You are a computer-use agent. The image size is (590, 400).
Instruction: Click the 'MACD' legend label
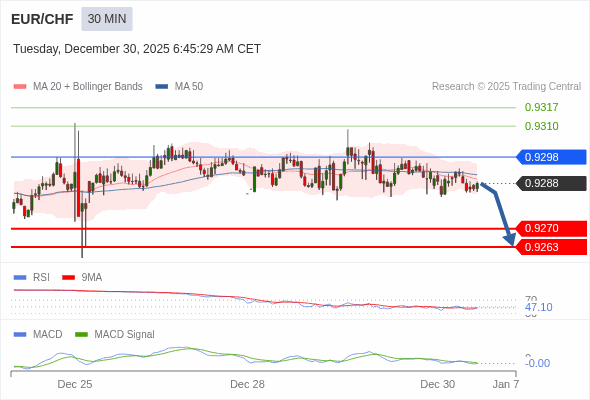[x=47, y=335]
